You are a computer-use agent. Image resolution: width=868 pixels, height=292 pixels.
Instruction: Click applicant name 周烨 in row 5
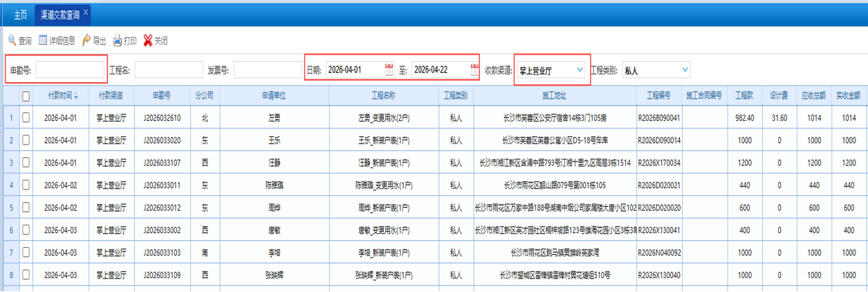point(274,208)
